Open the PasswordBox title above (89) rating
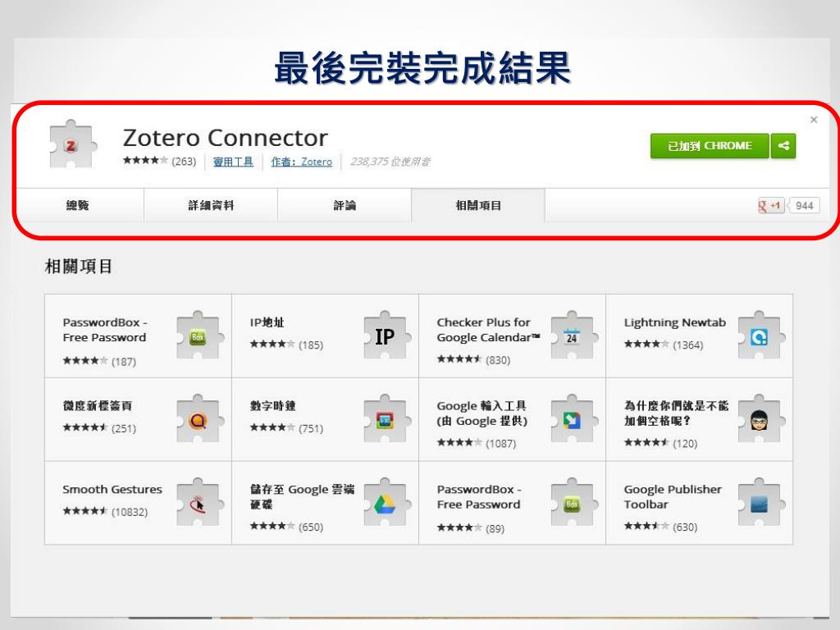This screenshot has height=630, width=840. (x=479, y=497)
